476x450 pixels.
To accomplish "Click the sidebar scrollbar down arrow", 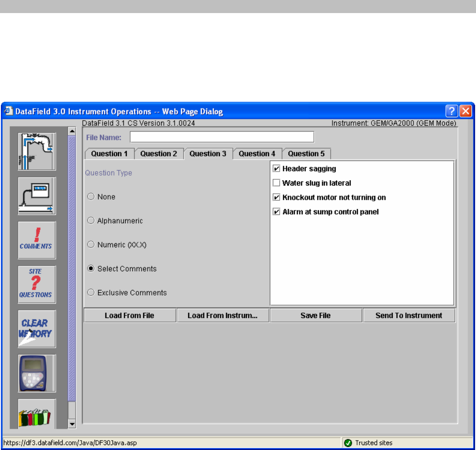I will [x=72, y=424].
